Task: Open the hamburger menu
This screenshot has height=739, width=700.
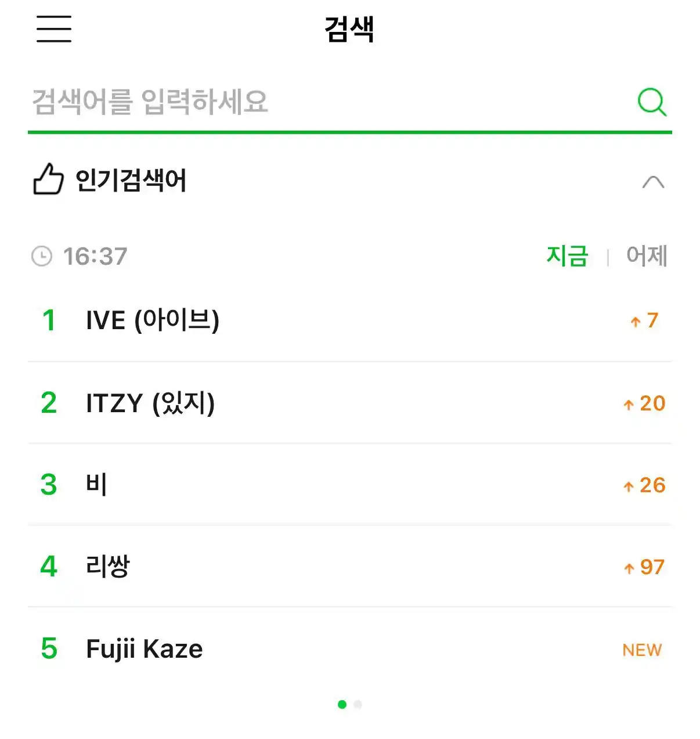Action: click(x=54, y=28)
